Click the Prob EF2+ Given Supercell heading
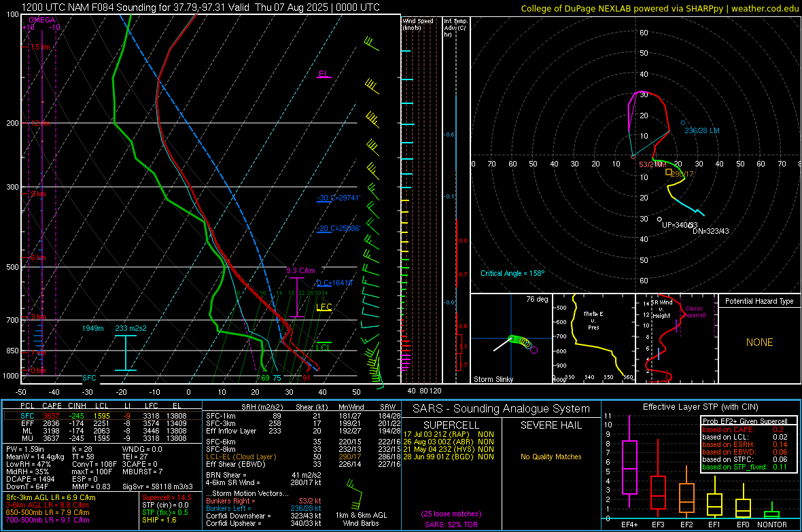This screenshot has height=532, width=802. [x=745, y=421]
